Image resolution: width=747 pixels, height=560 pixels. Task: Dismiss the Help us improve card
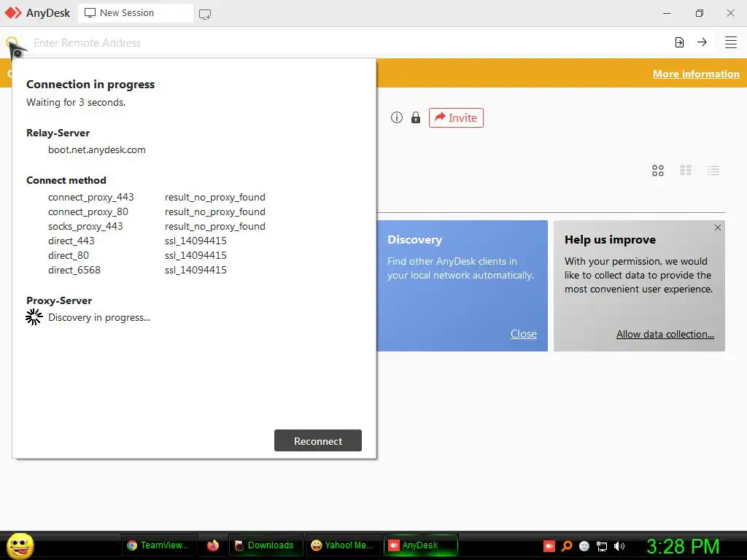click(718, 227)
